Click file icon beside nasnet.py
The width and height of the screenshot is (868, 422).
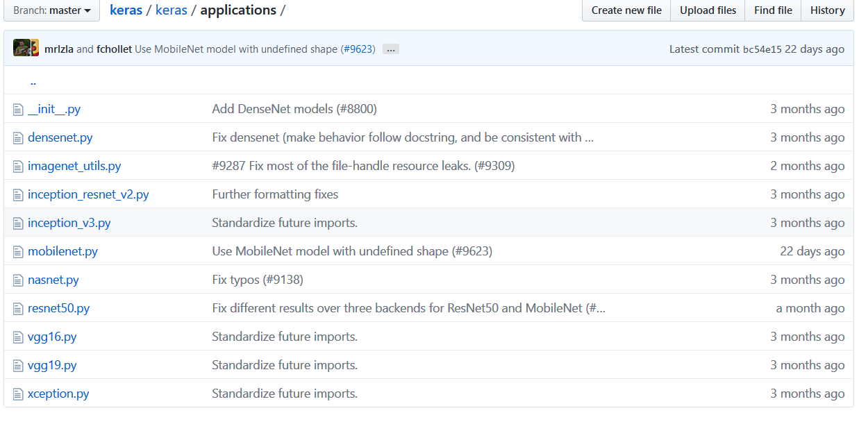pos(18,280)
